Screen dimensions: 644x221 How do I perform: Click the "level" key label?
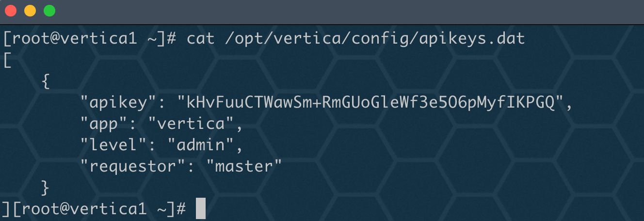(113, 145)
